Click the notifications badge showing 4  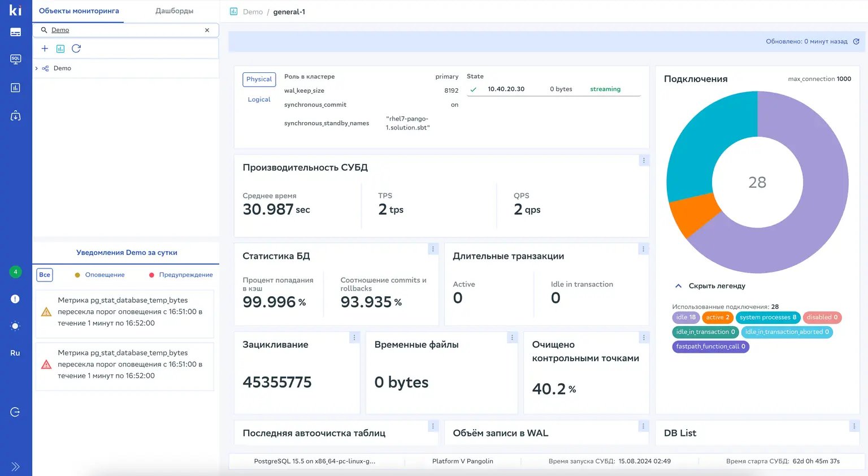pyautogui.click(x=15, y=272)
